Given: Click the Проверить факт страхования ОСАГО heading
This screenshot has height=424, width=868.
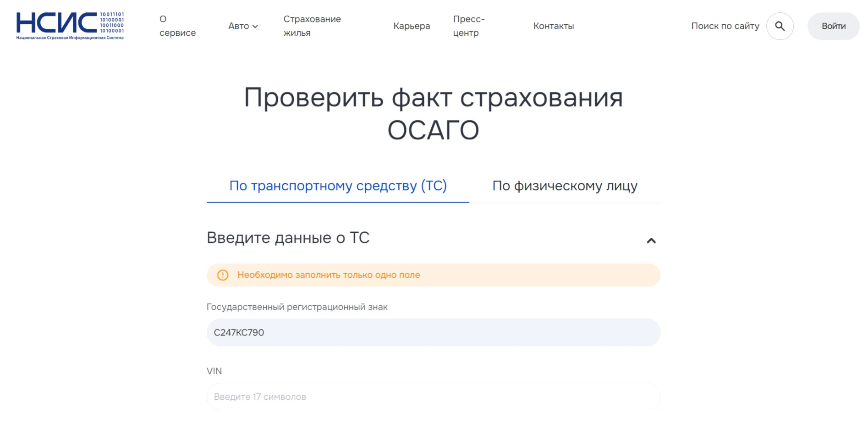Looking at the screenshot, I should [x=434, y=113].
